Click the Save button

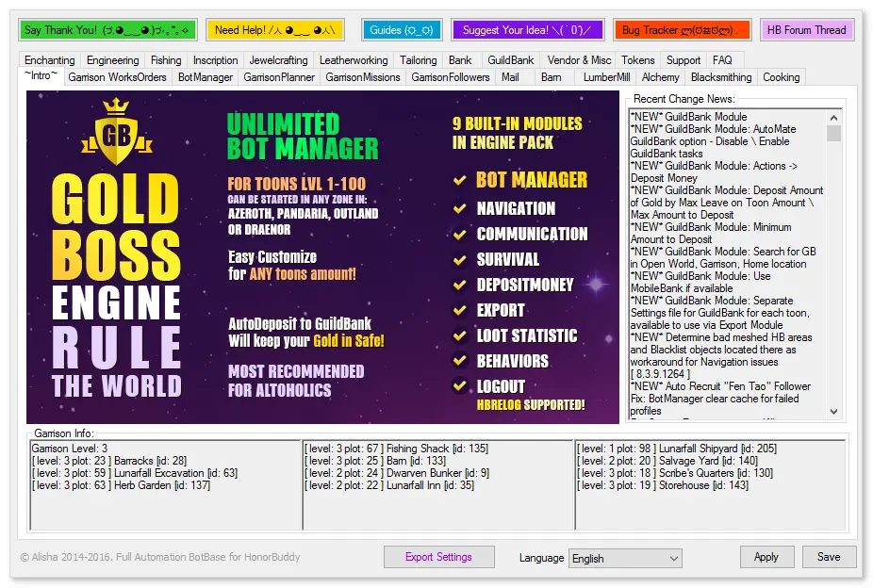point(829,557)
